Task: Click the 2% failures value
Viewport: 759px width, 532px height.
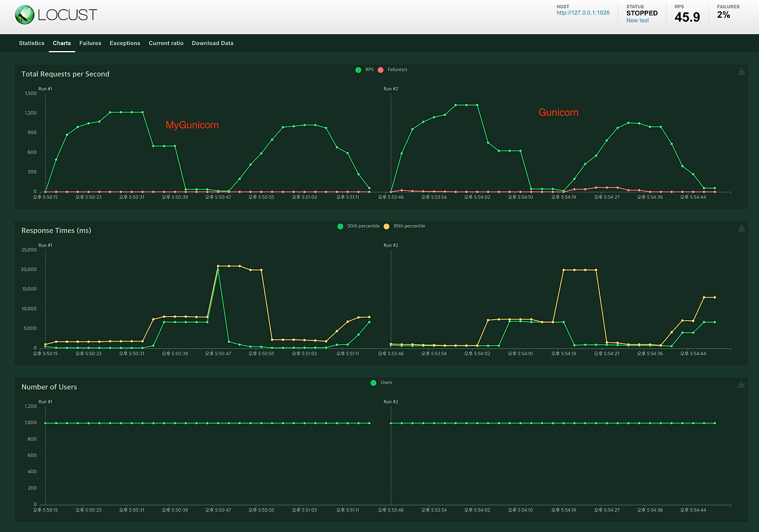Action: coord(723,15)
